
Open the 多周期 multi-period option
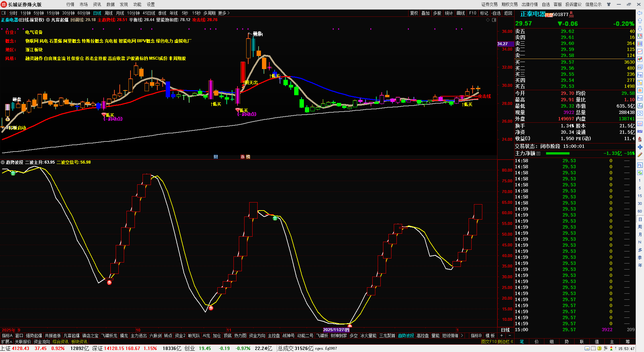tap(209, 13)
